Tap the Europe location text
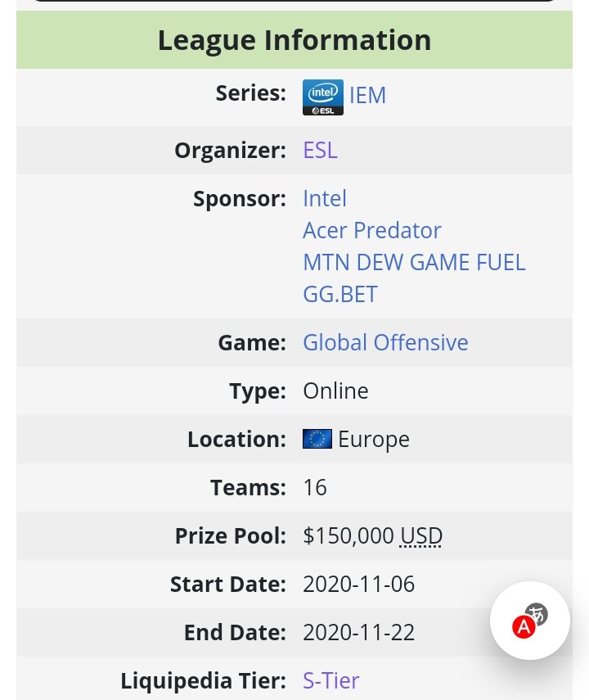This screenshot has width=589, height=700. 373,440
